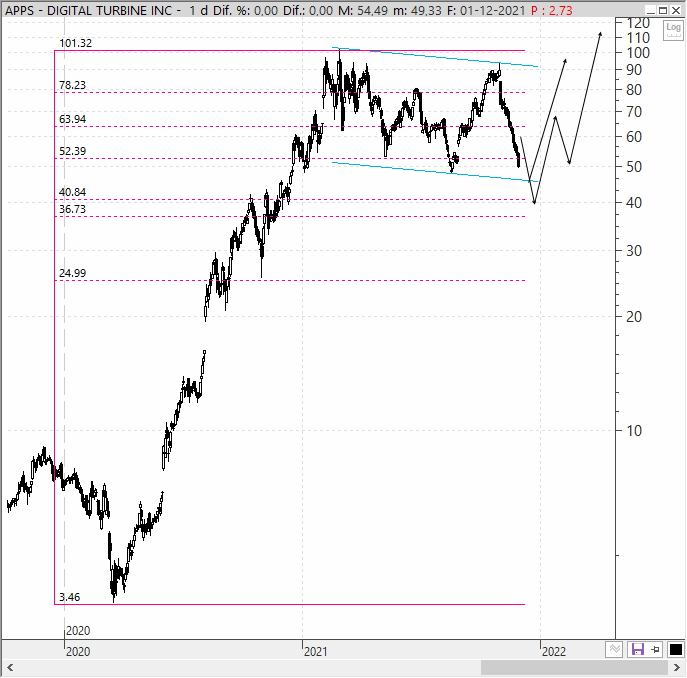Click the horizontal scrollbar's right arrow
This screenshot has height=678, width=687.
(x=677, y=668)
